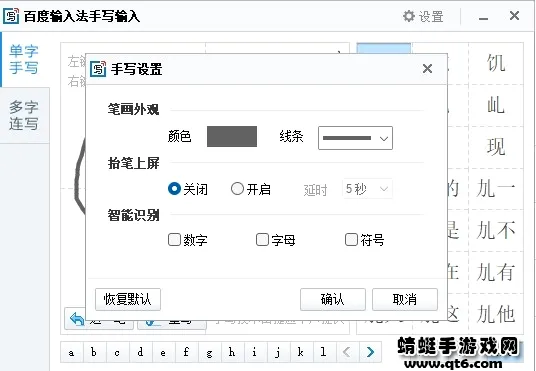Choose candidate phrase 尢他

coord(496,314)
